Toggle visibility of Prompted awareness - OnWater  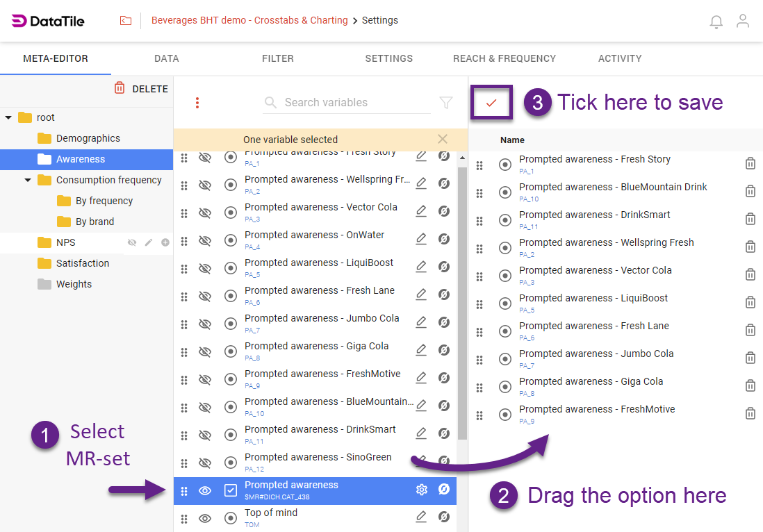coord(204,239)
